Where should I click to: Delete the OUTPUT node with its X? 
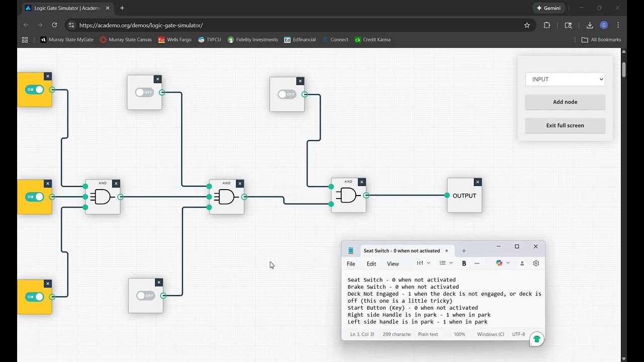click(478, 182)
